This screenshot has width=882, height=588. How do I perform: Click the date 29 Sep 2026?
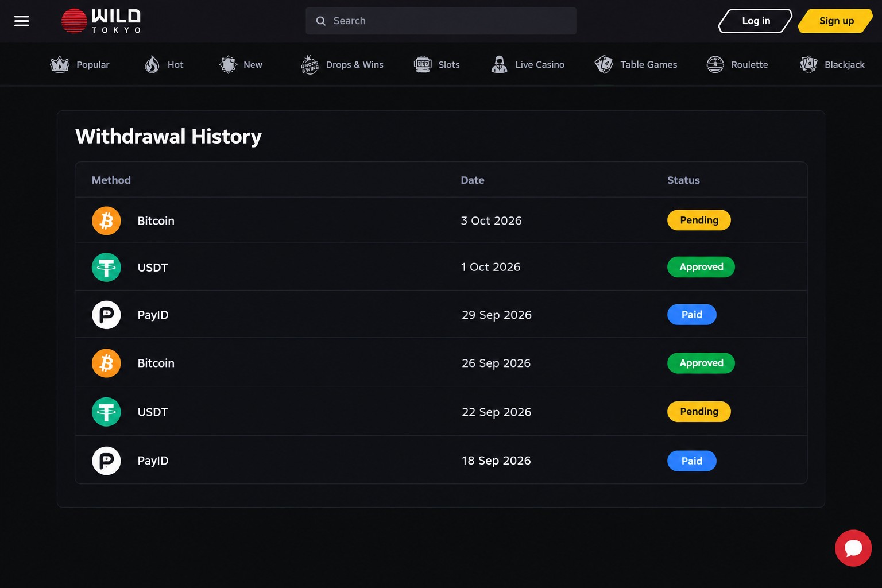(x=497, y=315)
